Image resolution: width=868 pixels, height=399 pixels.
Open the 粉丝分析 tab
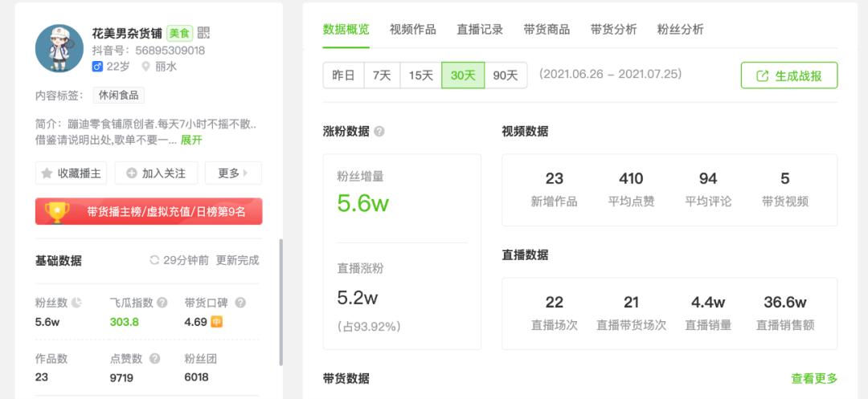[x=680, y=29]
